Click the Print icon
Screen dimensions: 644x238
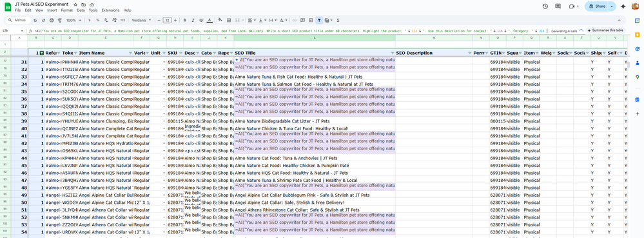pos(52,20)
